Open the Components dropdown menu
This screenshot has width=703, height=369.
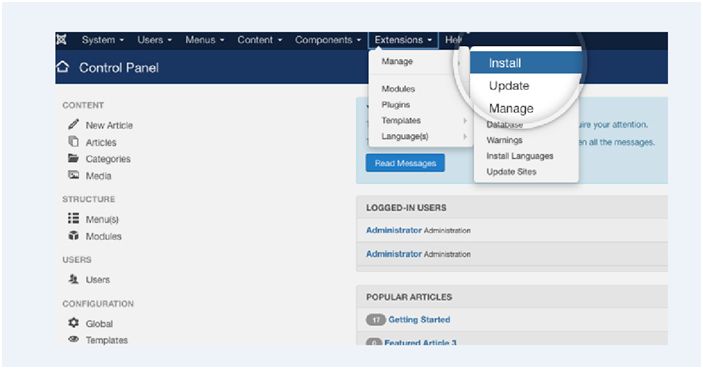click(328, 40)
